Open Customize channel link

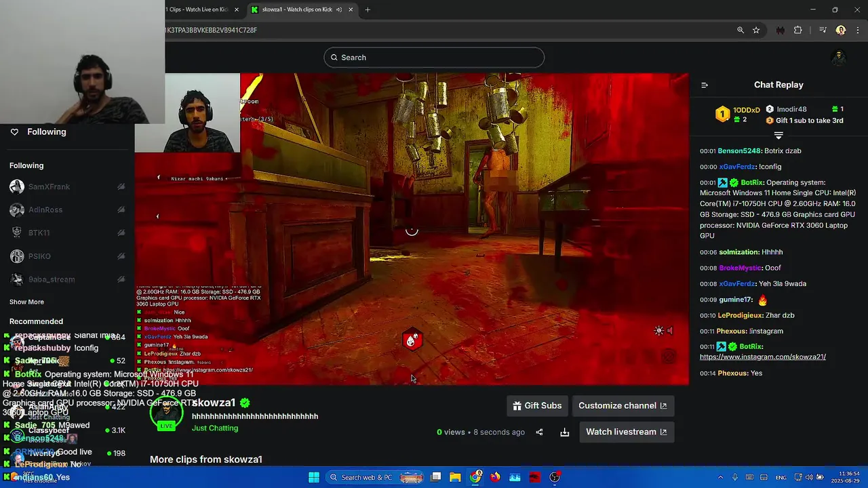tap(623, 405)
